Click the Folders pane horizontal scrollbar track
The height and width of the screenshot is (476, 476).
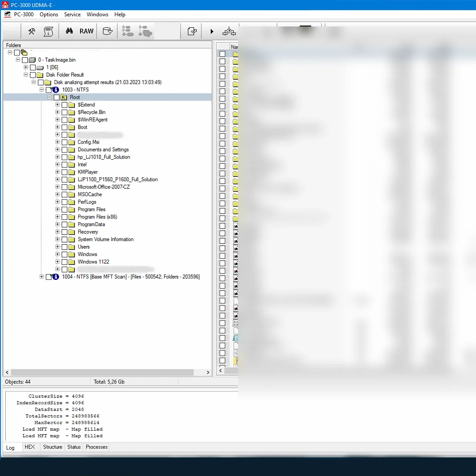(108, 372)
